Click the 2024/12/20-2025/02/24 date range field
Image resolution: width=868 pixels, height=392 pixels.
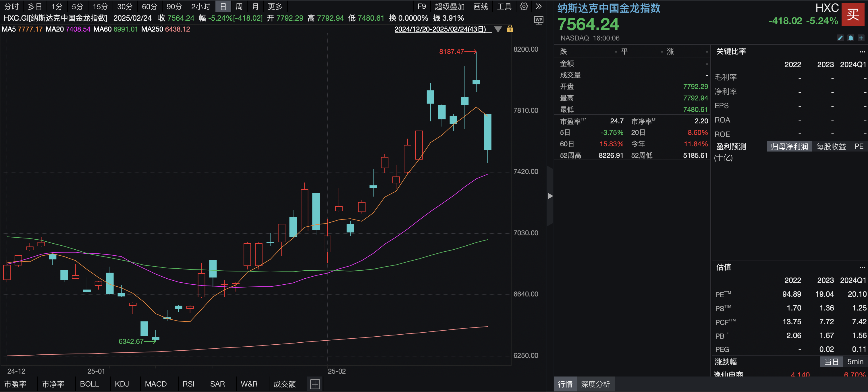tap(440, 29)
